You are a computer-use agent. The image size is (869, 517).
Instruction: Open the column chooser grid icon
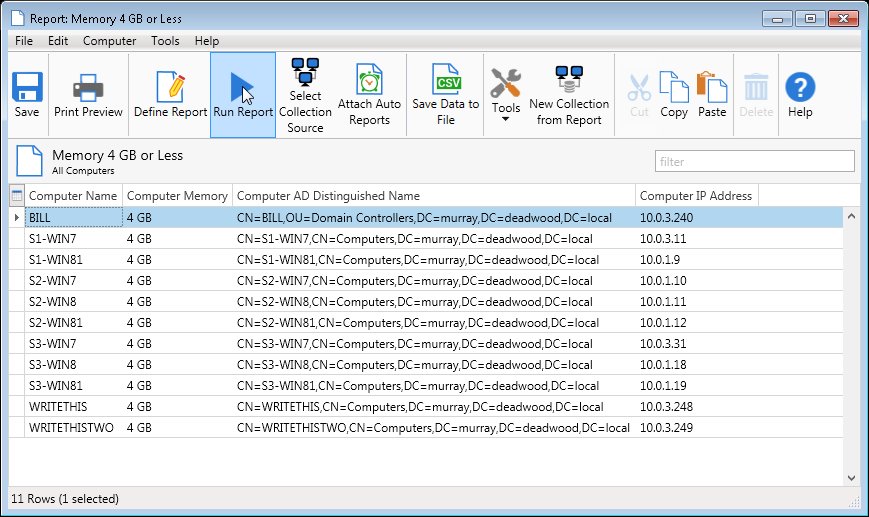click(x=16, y=196)
